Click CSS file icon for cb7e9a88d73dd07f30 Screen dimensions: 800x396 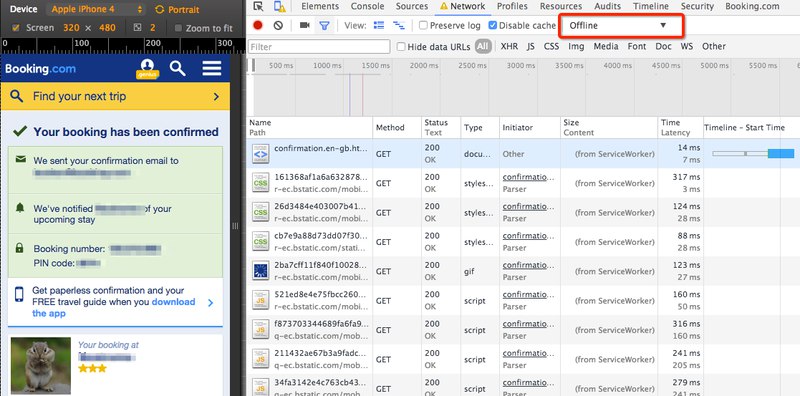(261, 242)
